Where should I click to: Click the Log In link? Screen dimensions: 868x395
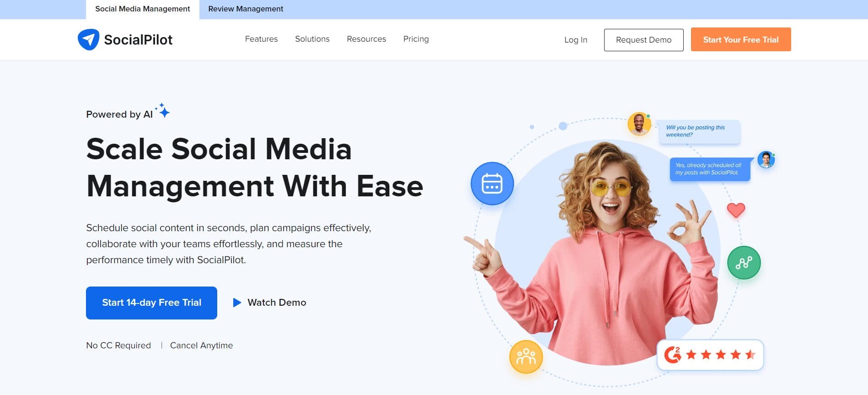(575, 40)
